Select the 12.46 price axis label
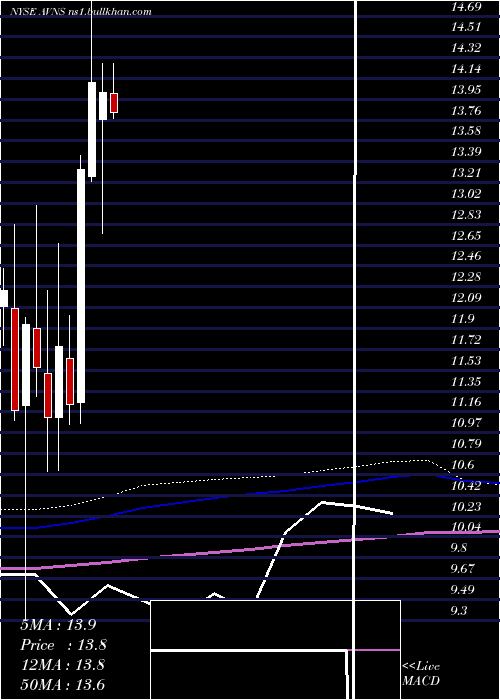500x700 pixels. (466, 256)
